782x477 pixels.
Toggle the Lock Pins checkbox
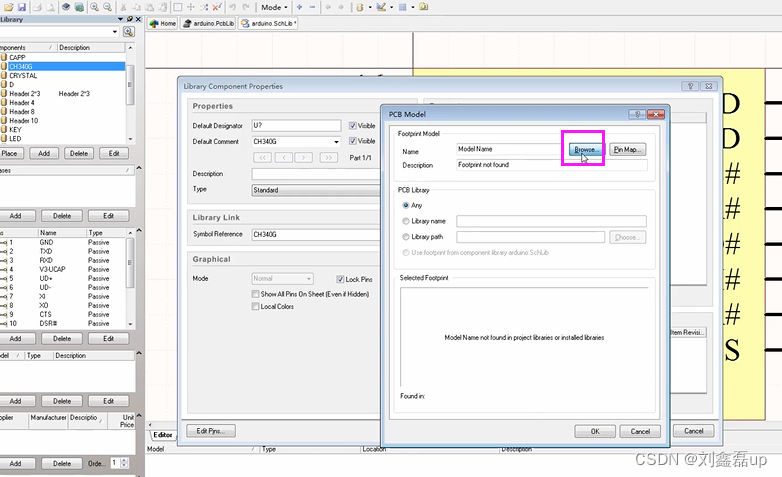coord(340,279)
